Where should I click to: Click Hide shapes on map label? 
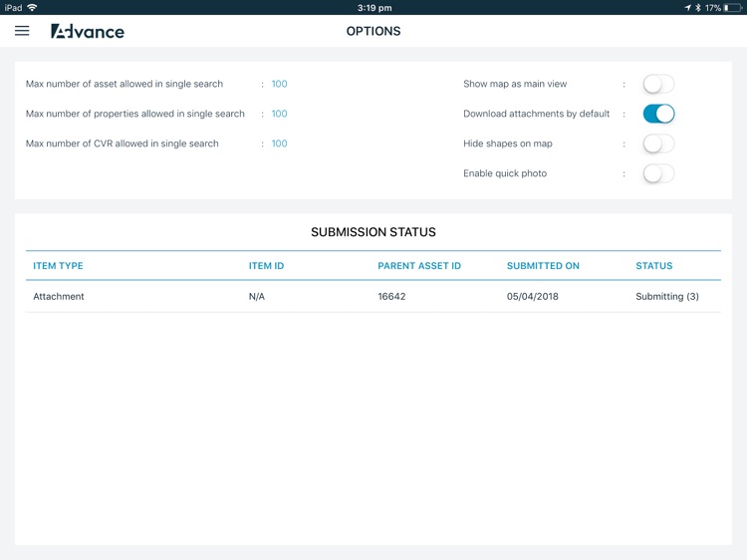pos(508,143)
